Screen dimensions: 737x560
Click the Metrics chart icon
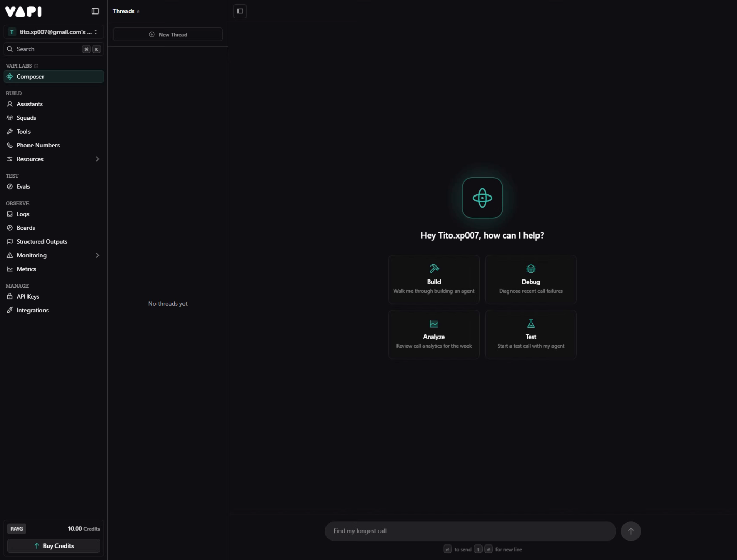pyautogui.click(x=10, y=269)
